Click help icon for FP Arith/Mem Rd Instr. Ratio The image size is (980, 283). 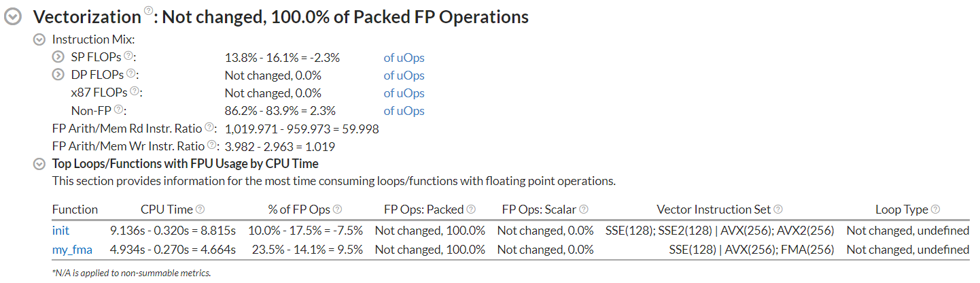(x=210, y=127)
